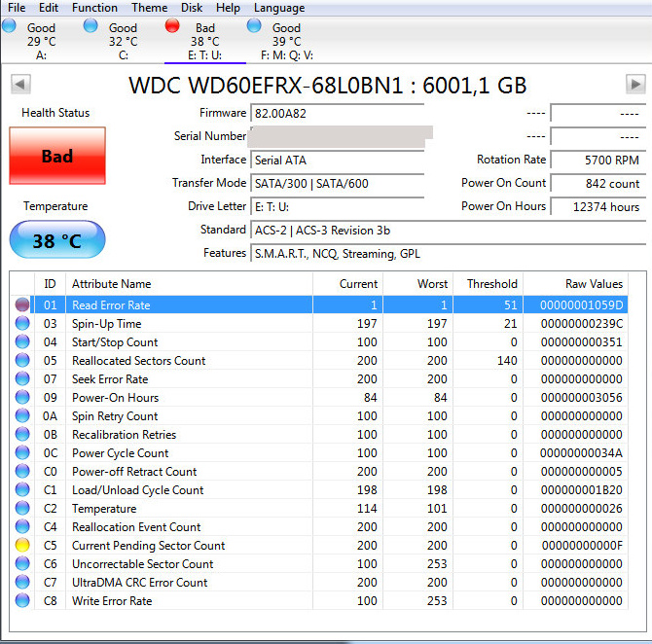Go to next disk with right arrow
The height and width of the screenshot is (644, 652).
tap(634, 86)
